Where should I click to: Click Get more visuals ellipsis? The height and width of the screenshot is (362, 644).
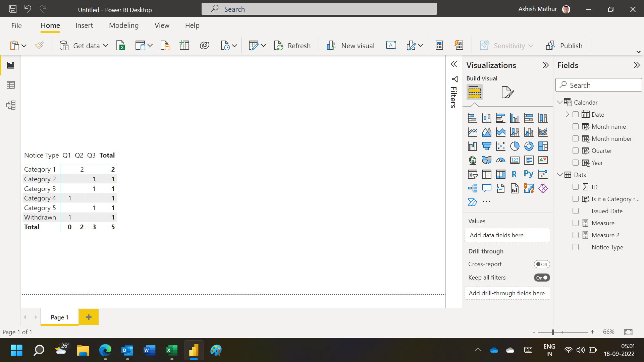pyautogui.click(x=486, y=202)
